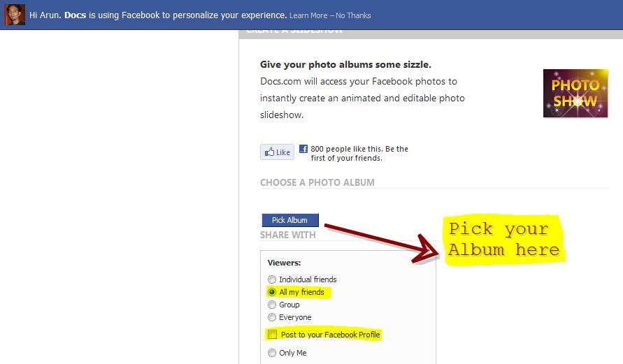Click the small Facebook logo beside the like count
The height and width of the screenshot is (364, 623).
tap(303, 149)
